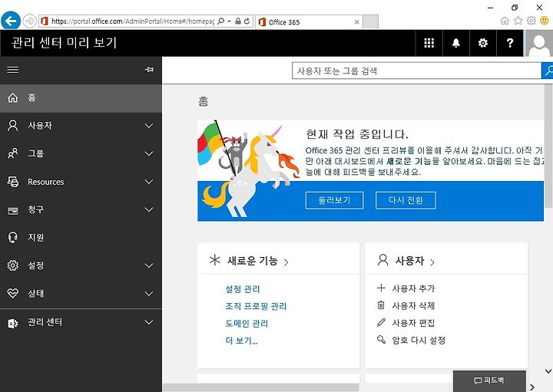Open the browser favorites star icon

point(518,21)
